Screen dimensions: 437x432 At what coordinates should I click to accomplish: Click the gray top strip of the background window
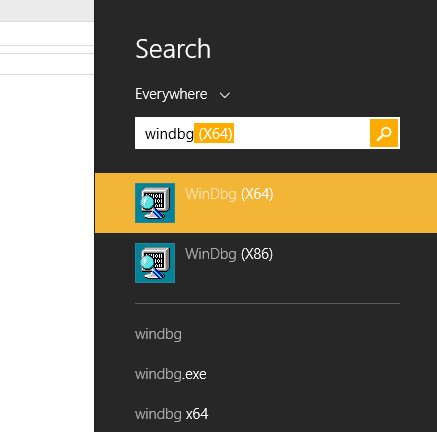tap(46, 10)
